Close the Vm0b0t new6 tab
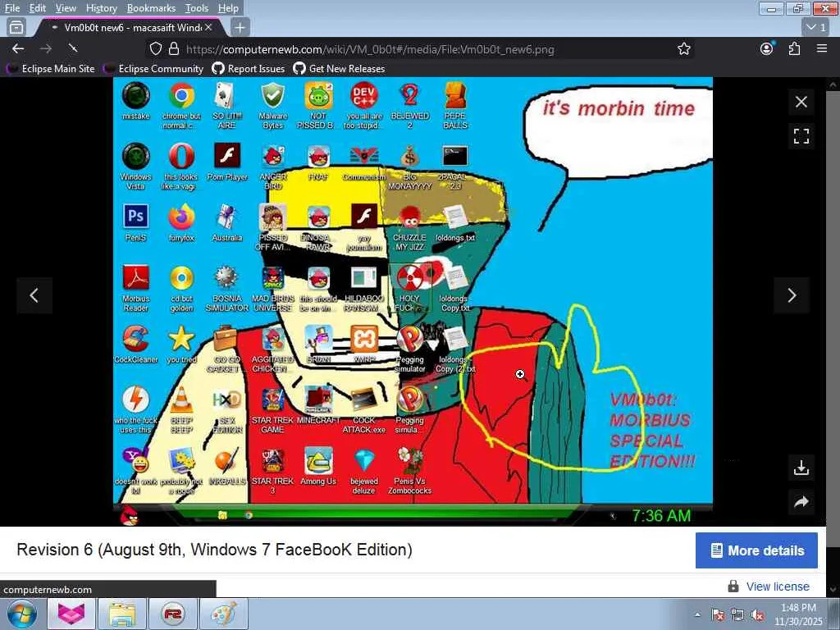This screenshot has height=630, width=840. click(x=208, y=27)
